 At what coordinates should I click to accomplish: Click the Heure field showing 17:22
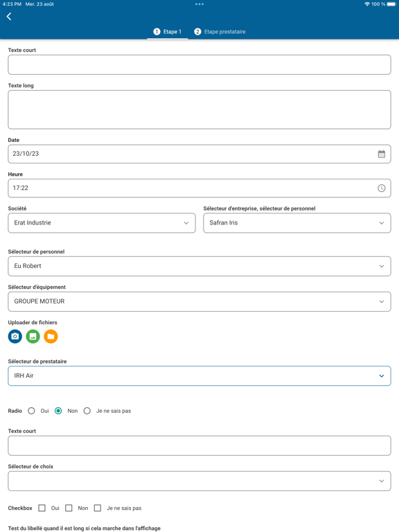(x=199, y=188)
